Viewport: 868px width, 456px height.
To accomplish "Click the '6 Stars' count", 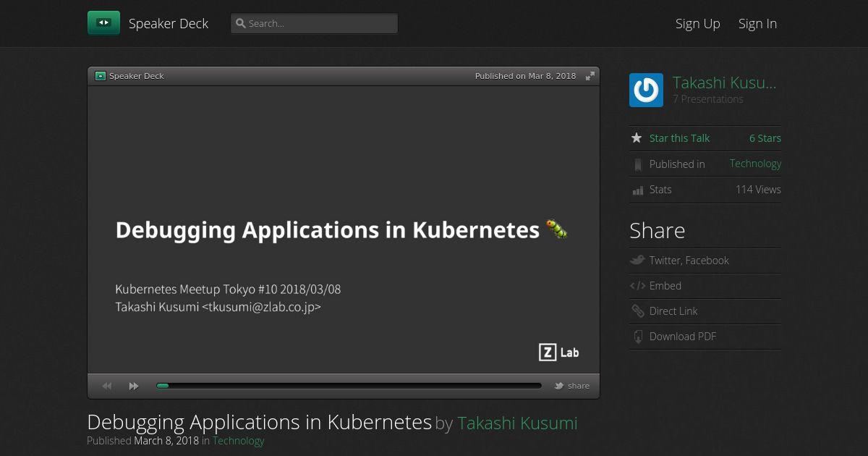I will (x=765, y=138).
